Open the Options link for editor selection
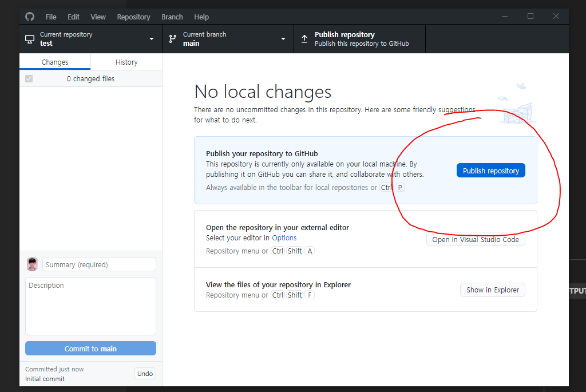This screenshot has height=392, width=586. click(284, 238)
